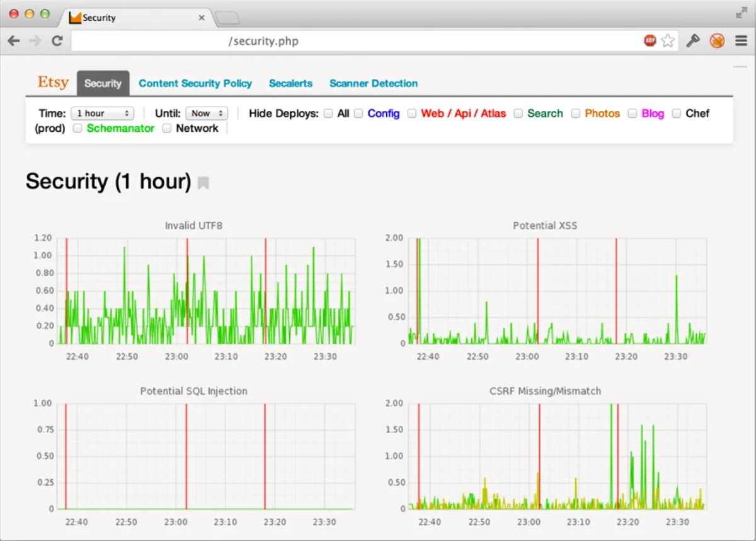The image size is (756, 541).
Task: Click the bookmark flag beside Security (1 hour)
Action: tap(203, 183)
